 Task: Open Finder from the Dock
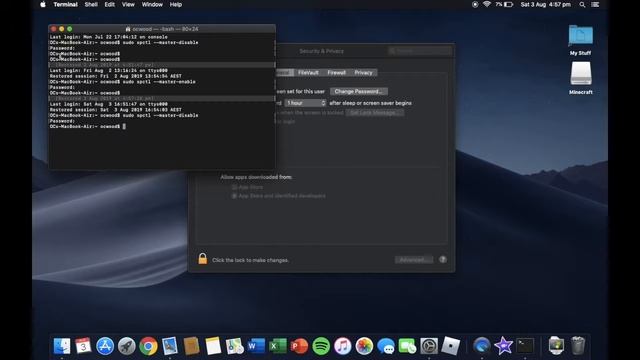click(x=62, y=346)
